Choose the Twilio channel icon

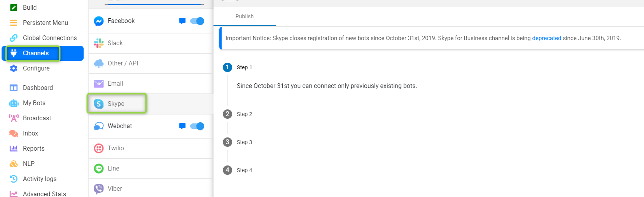pos(99,148)
